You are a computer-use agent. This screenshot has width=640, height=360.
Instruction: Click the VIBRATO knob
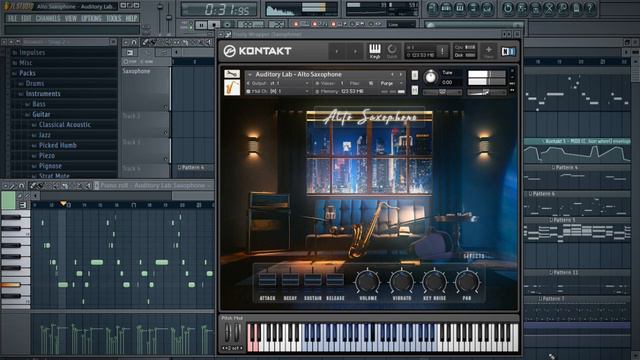pyautogui.click(x=402, y=281)
